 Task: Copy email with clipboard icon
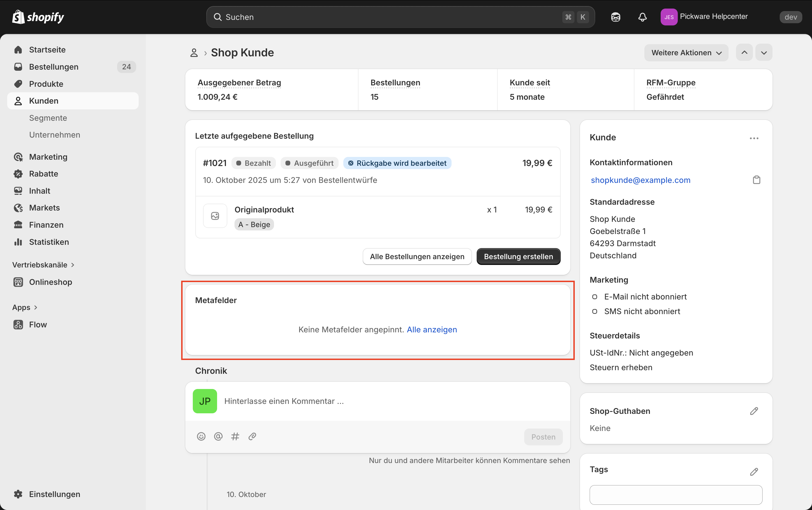756,180
